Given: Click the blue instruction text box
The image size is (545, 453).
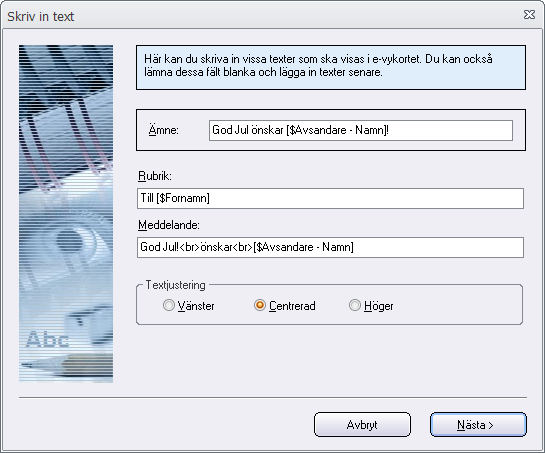Looking at the screenshot, I should [x=331, y=67].
